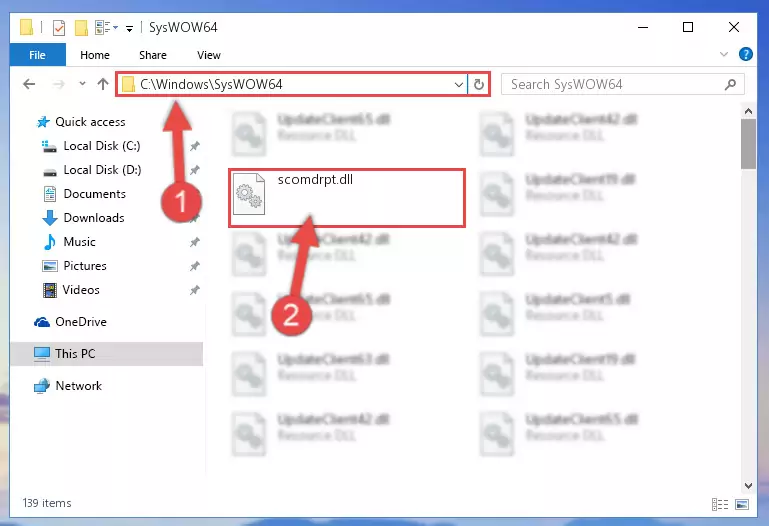Image resolution: width=769 pixels, height=526 pixels.
Task: Open Documents in sidebar
Action: point(94,194)
